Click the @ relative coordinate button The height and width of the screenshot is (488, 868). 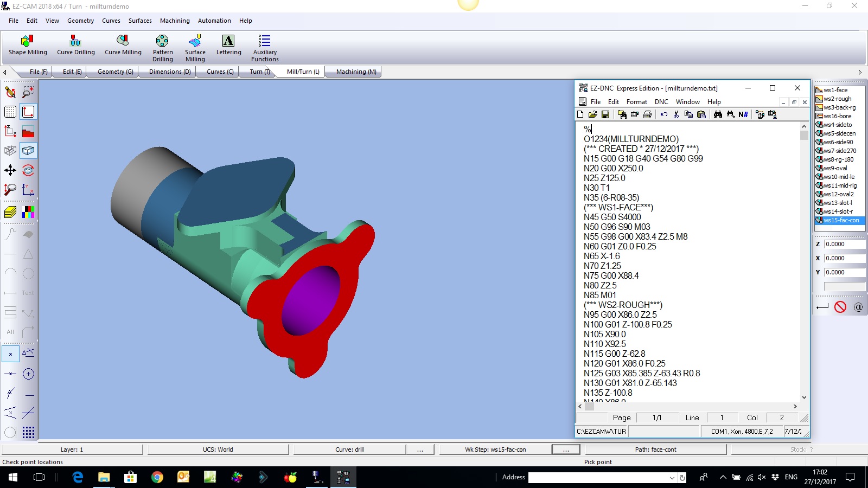click(858, 307)
